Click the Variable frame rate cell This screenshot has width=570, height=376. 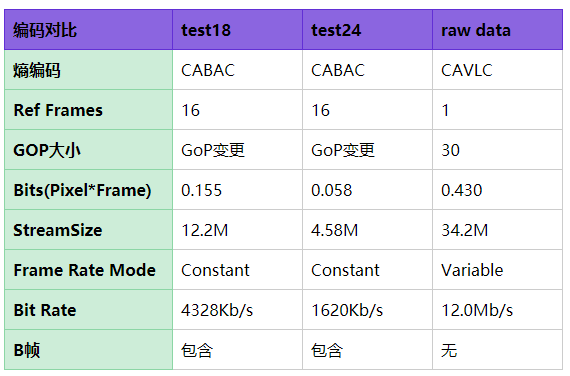coord(498,270)
